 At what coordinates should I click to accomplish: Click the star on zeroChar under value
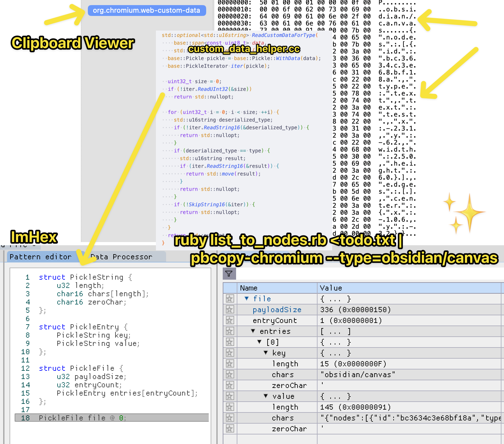pyautogui.click(x=230, y=429)
